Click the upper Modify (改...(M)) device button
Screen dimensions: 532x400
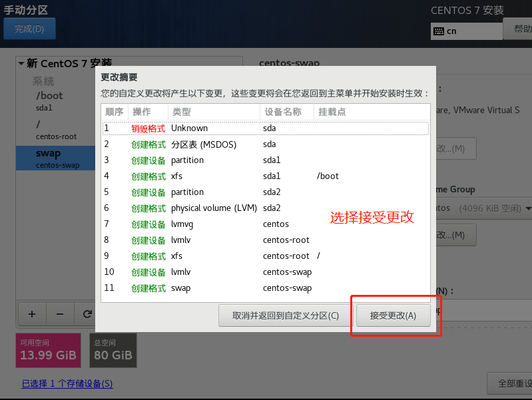(x=455, y=148)
